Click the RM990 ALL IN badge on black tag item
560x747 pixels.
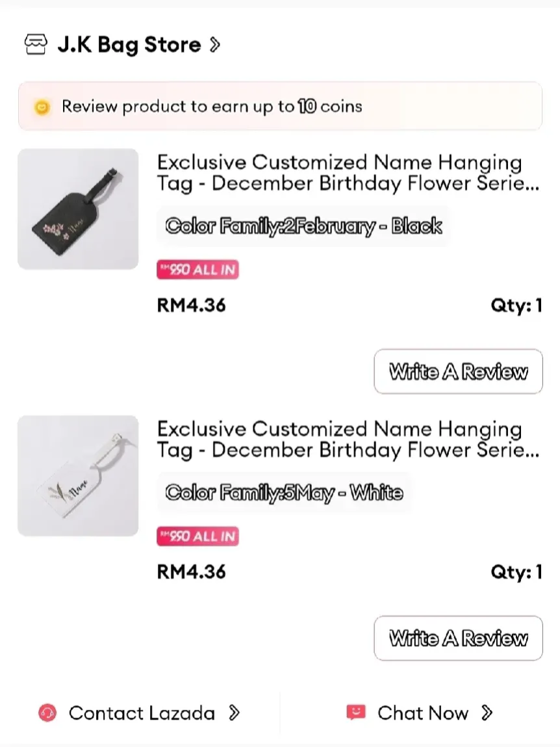197,270
